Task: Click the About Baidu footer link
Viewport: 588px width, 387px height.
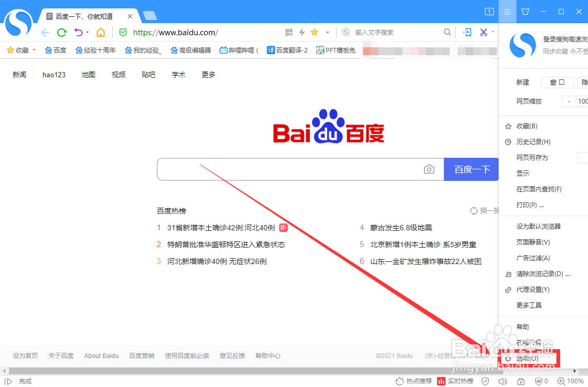Action: click(102, 356)
